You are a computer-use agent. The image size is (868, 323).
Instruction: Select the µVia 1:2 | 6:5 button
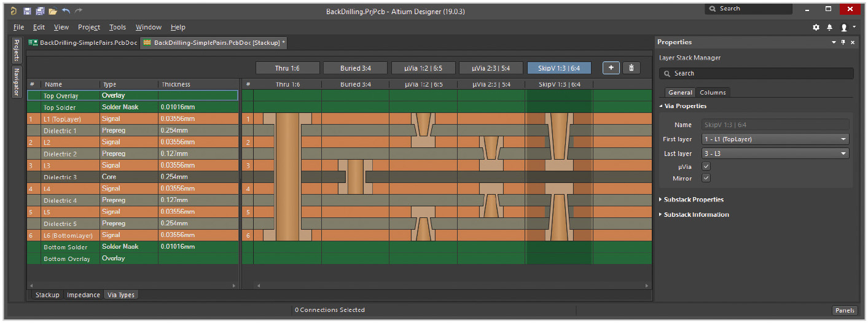coord(423,68)
